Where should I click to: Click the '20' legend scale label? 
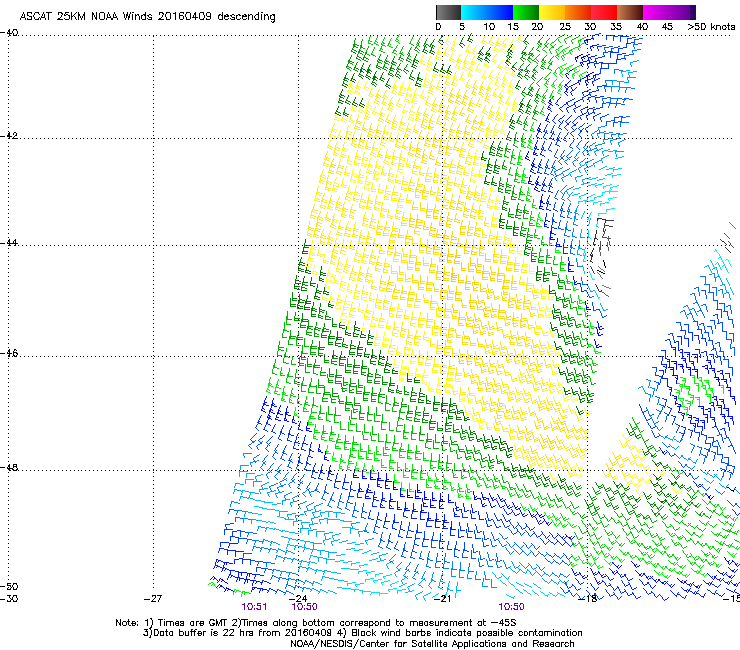537,27
